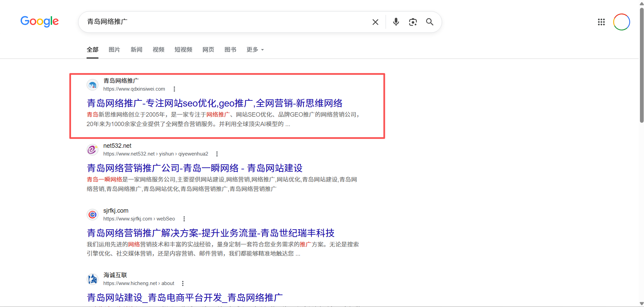The width and height of the screenshot is (644, 307).
Task: Open search by image camera icon
Action: click(x=413, y=22)
